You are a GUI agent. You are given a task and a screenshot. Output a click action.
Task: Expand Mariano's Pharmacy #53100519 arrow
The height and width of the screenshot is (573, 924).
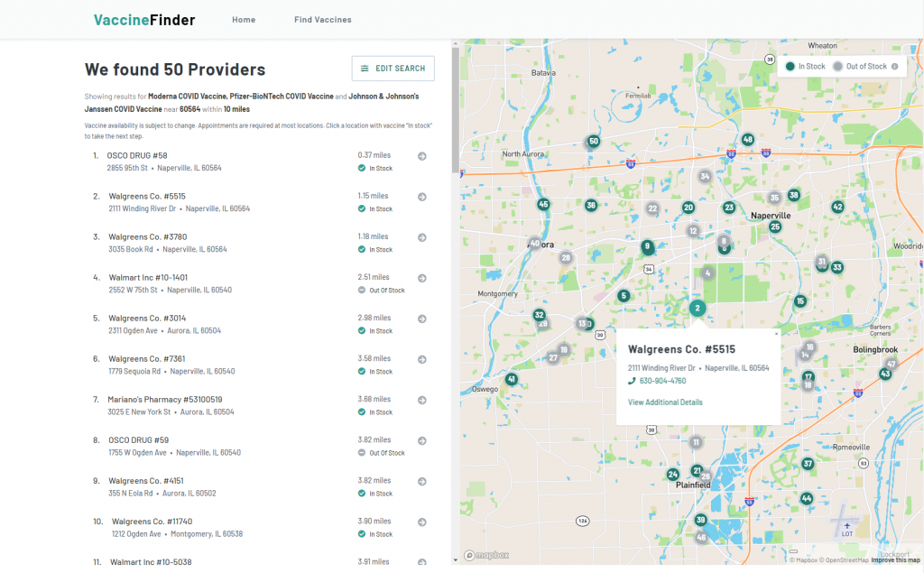[x=421, y=400]
